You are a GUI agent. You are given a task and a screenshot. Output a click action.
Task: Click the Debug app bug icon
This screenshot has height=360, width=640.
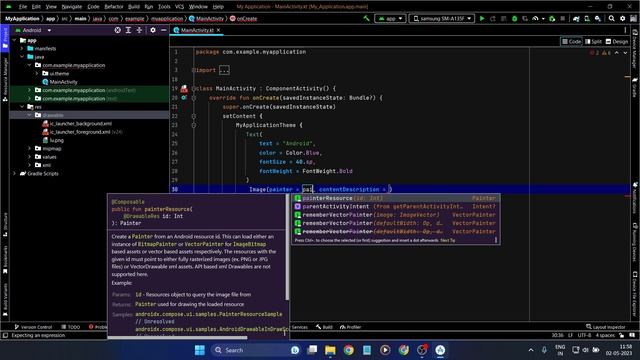(x=514, y=18)
